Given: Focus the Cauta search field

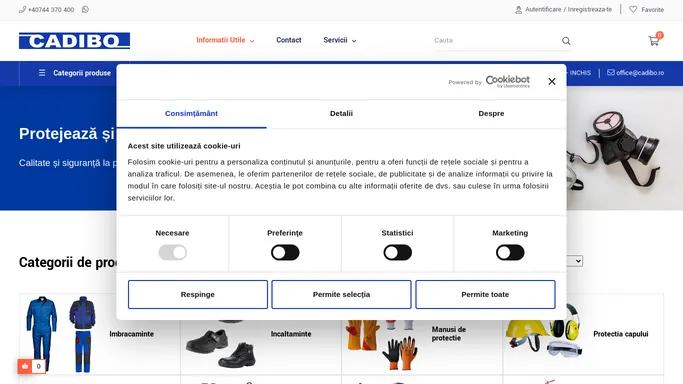Looking at the screenshot, I should pyautogui.click(x=497, y=40).
